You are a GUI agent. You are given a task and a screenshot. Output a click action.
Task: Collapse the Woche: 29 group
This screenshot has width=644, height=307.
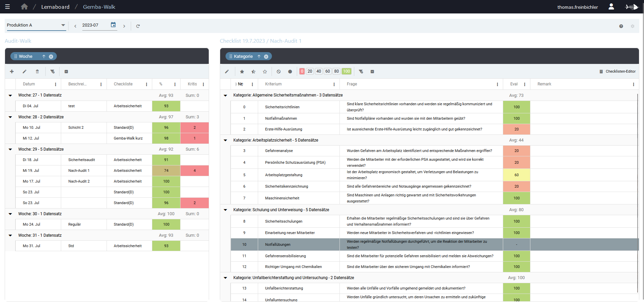click(x=10, y=149)
